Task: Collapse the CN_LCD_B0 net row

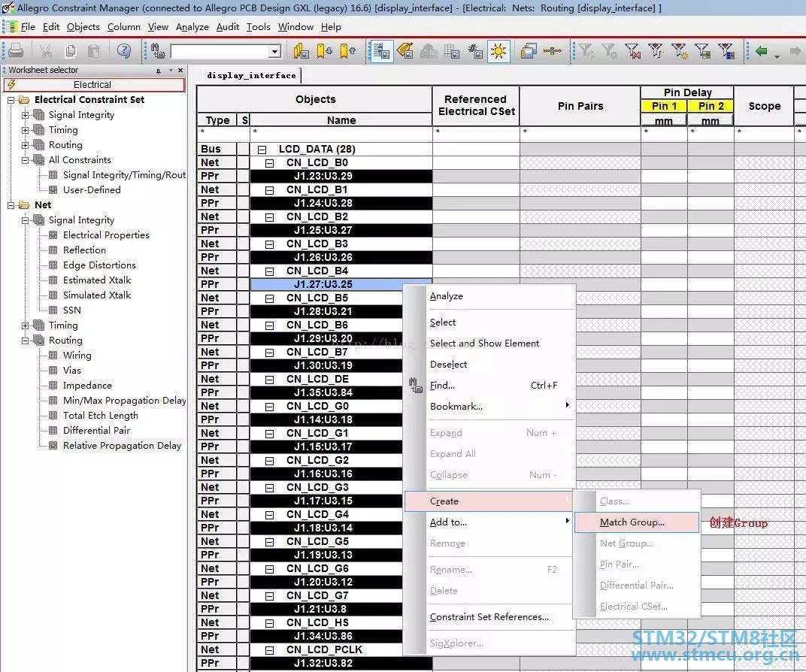Action: pos(269,163)
